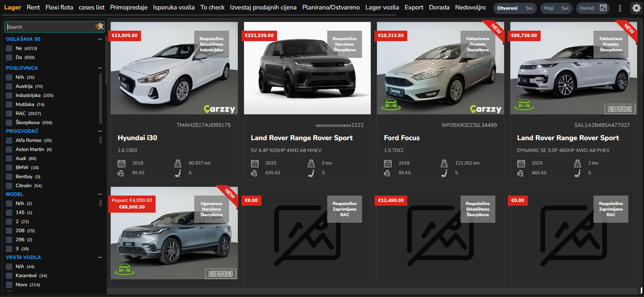Click the Hyundai i30 year calendar icon
This screenshot has height=297, width=644.
(121, 163)
